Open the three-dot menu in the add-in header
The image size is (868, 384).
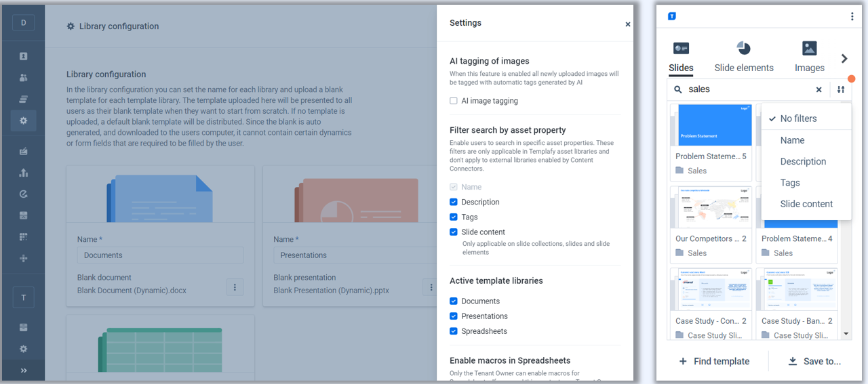click(x=852, y=16)
